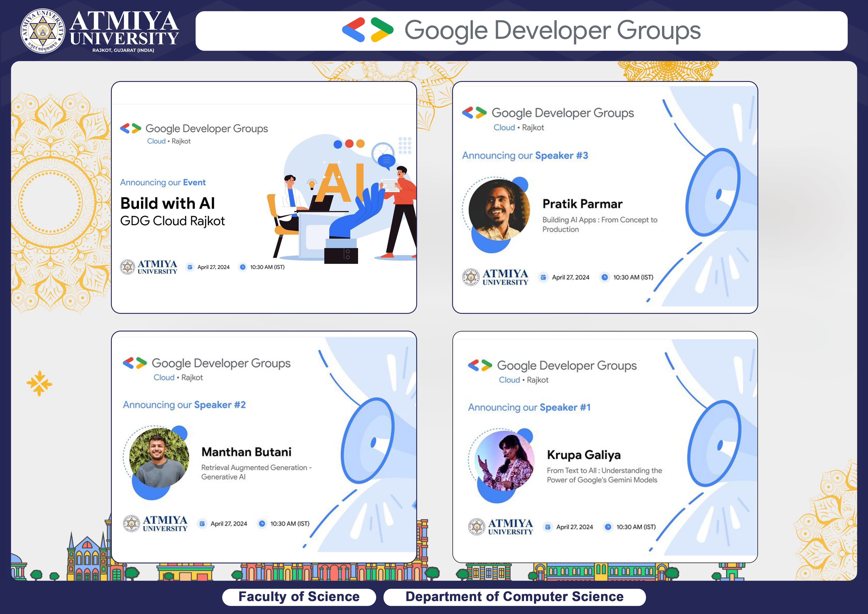Click the "Manthan Butani" name

[247, 452]
